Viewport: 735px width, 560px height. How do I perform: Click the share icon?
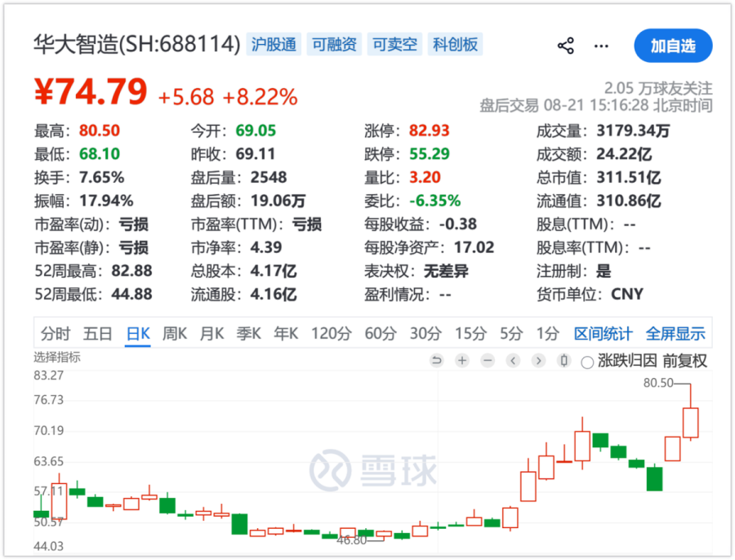tap(566, 46)
